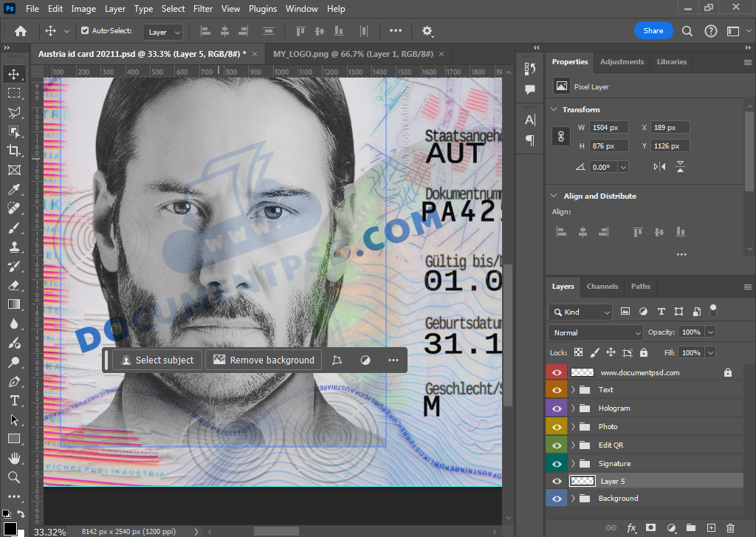Select the Eyedropper tool

14,189
